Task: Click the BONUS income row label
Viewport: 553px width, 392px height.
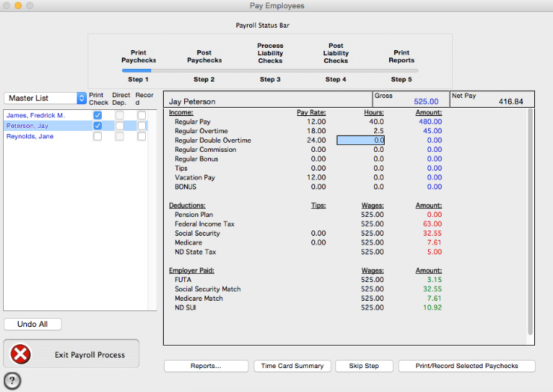Action: pyautogui.click(x=186, y=187)
